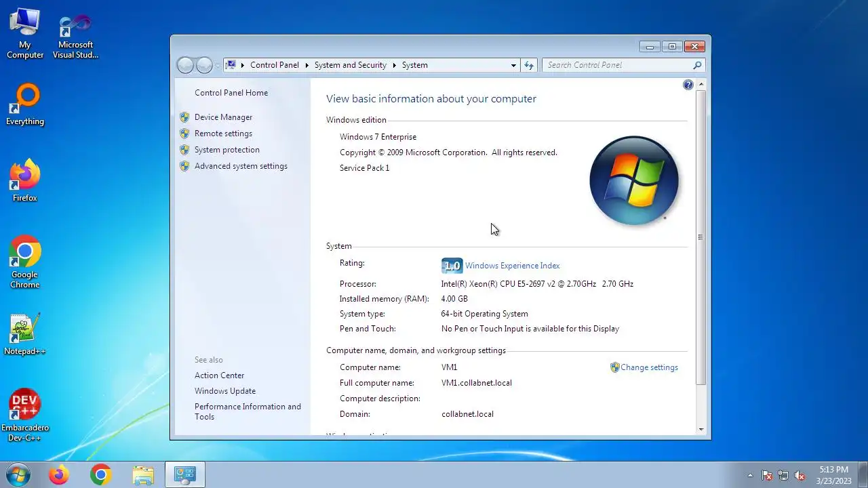Click the Windows logo image
Screen dimensions: 868x488
[634, 180]
